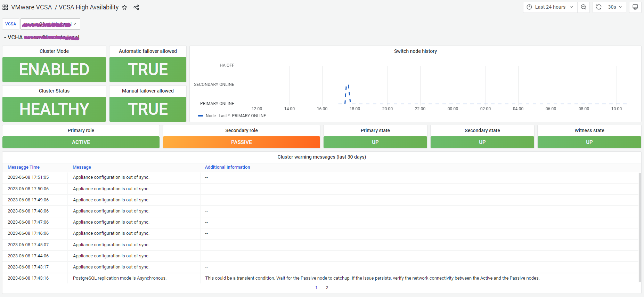Star the VCSA High Availability dashboard
Image resolution: width=644 pixels, height=297 pixels.
[124, 7]
